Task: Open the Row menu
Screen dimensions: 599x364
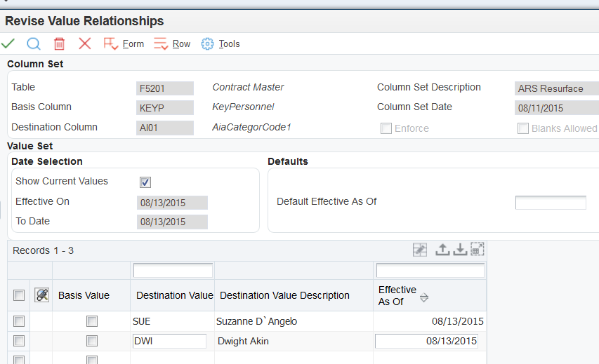Action: (x=173, y=43)
